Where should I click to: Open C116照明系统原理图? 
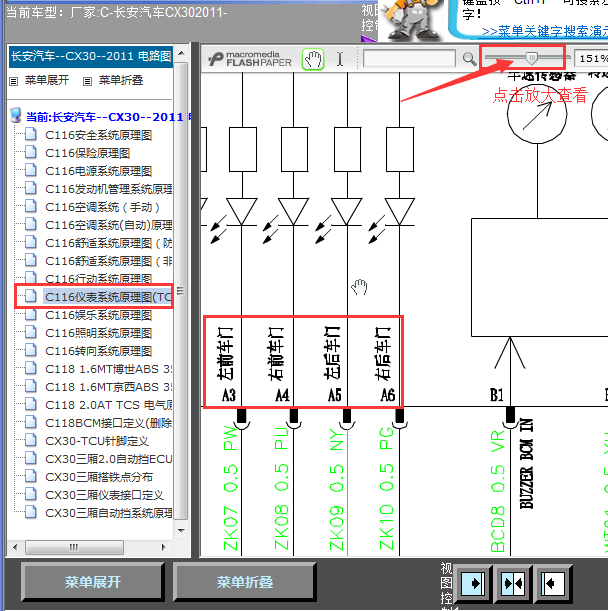tap(98, 333)
